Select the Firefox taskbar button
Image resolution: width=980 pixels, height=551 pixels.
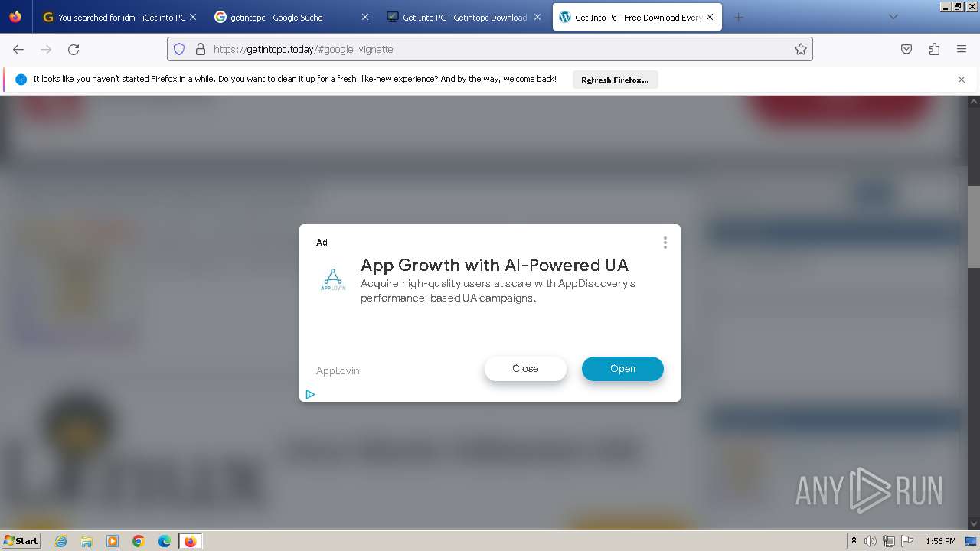(190, 541)
